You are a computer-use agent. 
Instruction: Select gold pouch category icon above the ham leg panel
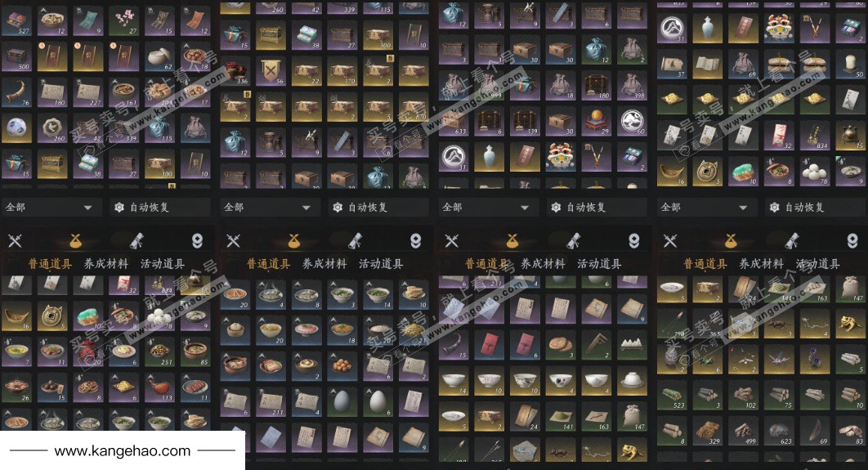[75, 240]
